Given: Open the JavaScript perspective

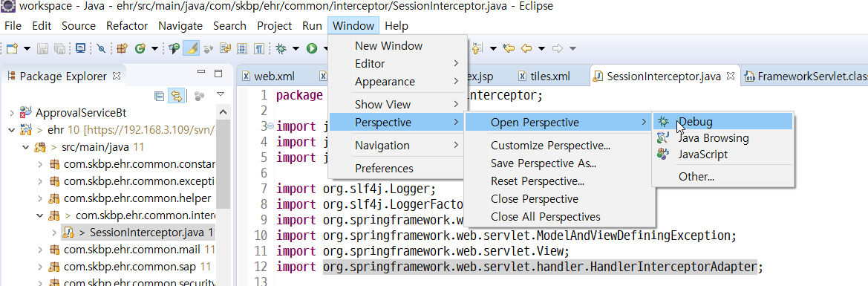Looking at the screenshot, I should [723, 155].
